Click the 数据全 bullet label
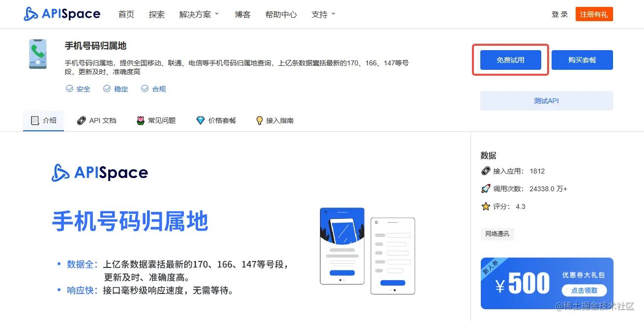 pos(82,264)
